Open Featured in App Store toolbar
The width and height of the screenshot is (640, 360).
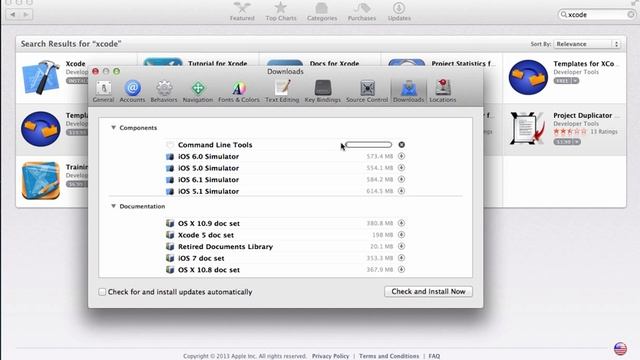[x=242, y=11]
